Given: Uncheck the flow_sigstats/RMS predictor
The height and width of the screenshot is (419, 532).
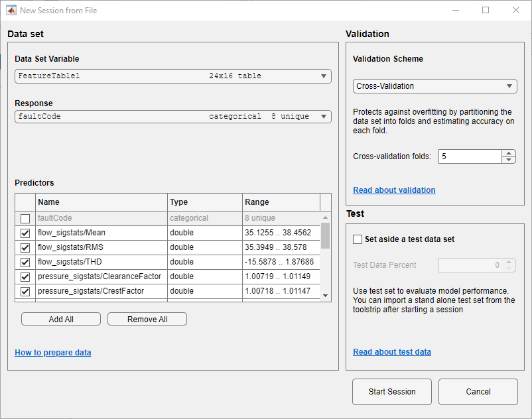Looking at the screenshot, I should (25, 247).
